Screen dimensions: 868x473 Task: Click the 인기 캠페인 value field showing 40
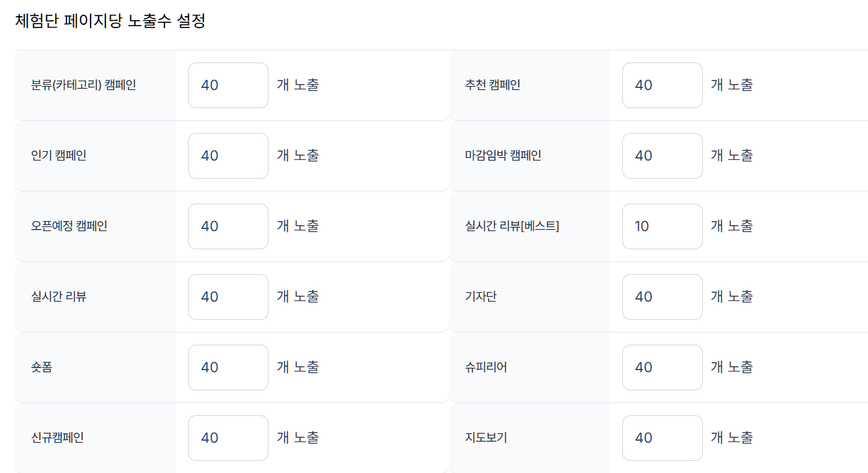(228, 156)
